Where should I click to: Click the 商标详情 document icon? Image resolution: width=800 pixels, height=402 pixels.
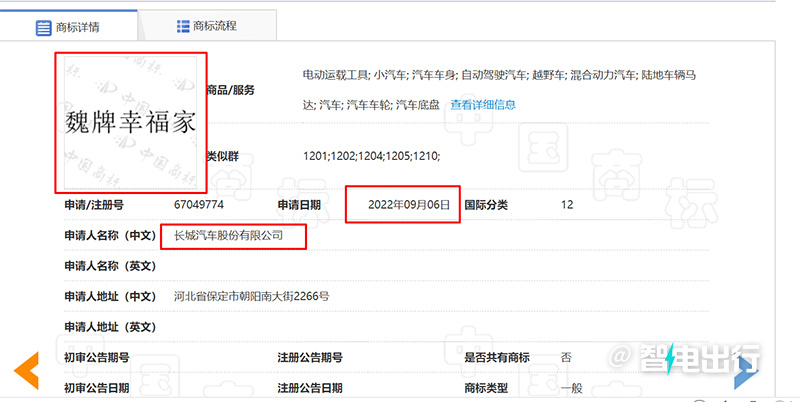tap(43, 28)
